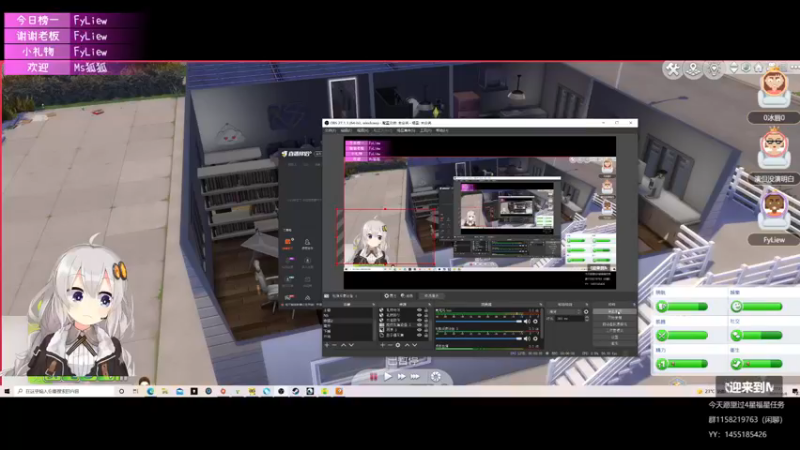Set normal game speed with the play button
The height and width of the screenshot is (450, 800).
coord(388,377)
